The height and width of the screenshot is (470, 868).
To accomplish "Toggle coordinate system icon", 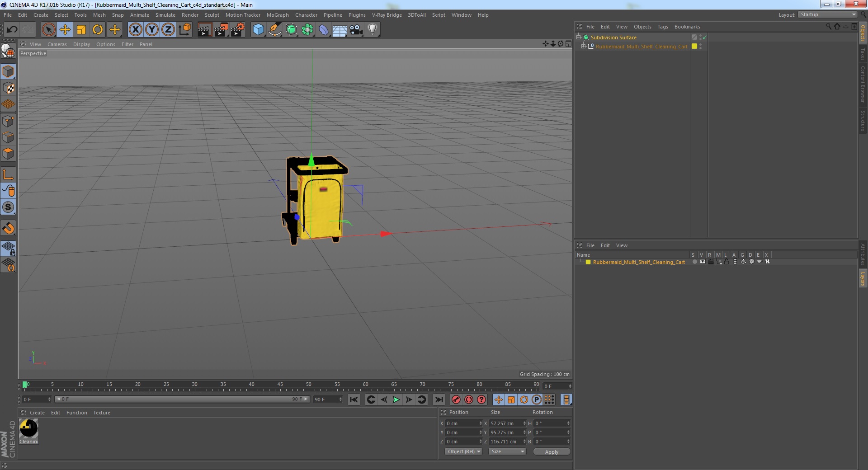I will pyautogui.click(x=184, y=30).
